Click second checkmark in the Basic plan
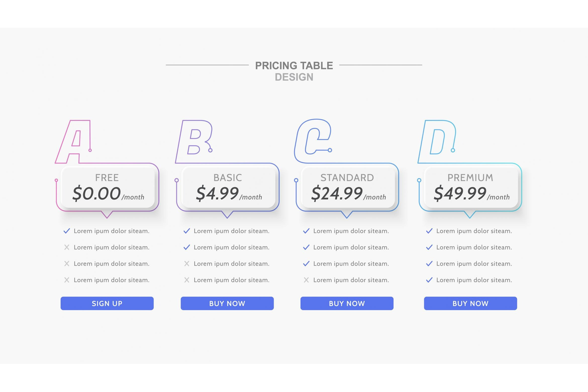The width and height of the screenshot is (588, 392). 187,247
